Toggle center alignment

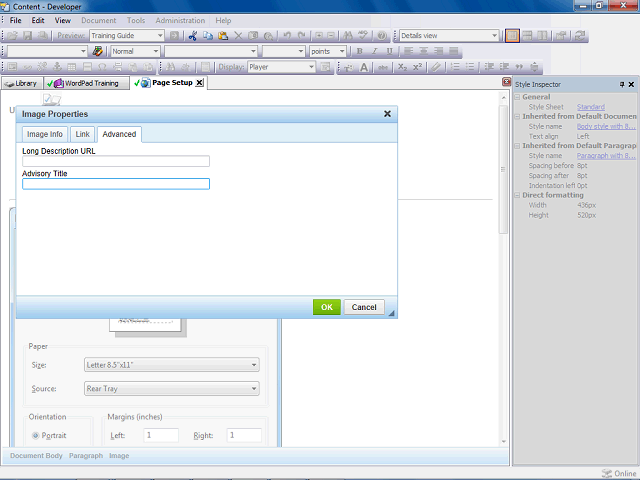coord(424,51)
